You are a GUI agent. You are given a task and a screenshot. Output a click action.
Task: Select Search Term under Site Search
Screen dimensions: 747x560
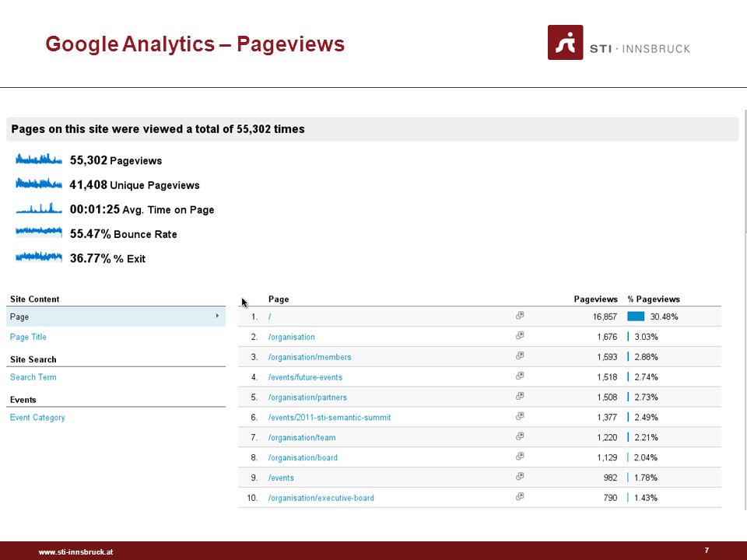point(33,377)
